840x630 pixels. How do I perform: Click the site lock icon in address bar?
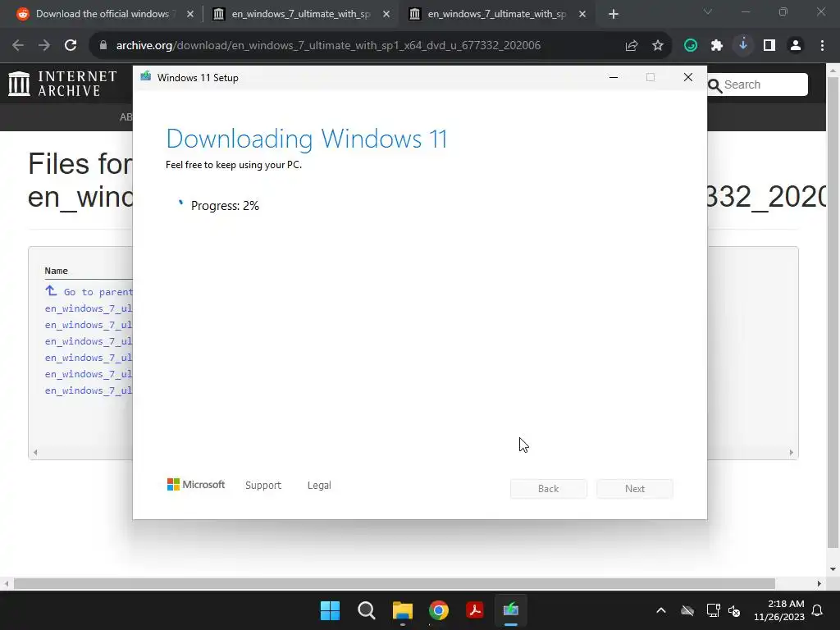pos(103,46)
